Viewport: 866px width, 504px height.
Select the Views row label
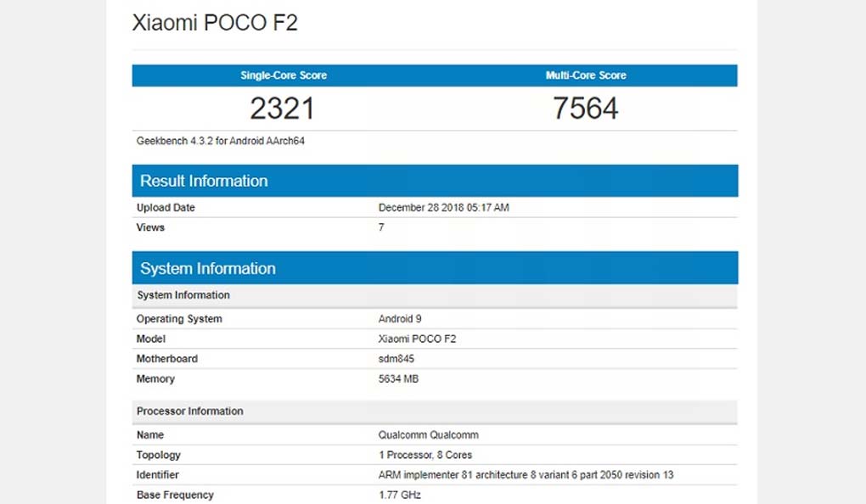tap(150, 227)
